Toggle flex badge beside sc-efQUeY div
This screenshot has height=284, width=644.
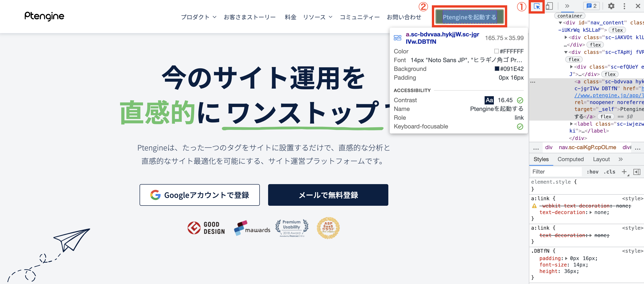tap(610, 74)
